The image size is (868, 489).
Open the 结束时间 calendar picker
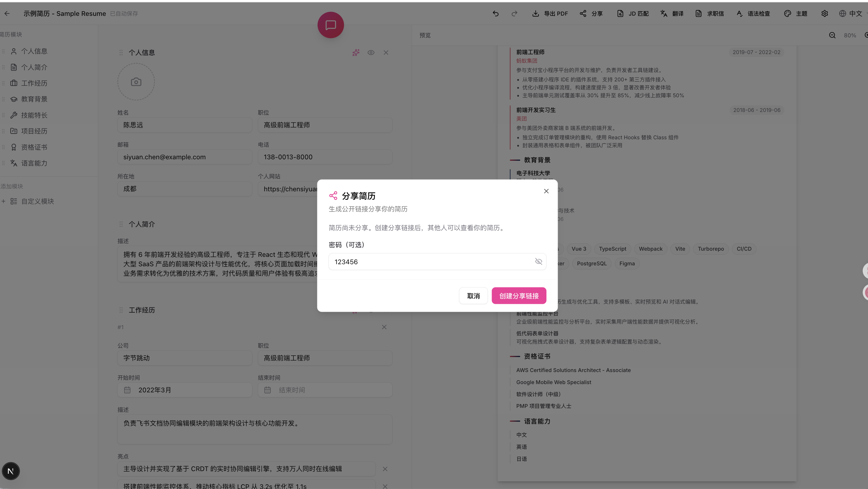pyautogui.click(x=267, y=390)
